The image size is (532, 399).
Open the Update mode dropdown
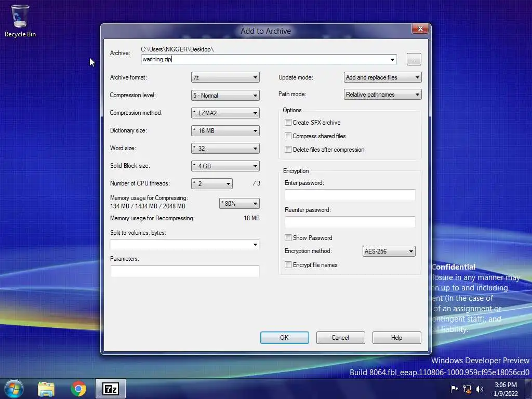383,77
